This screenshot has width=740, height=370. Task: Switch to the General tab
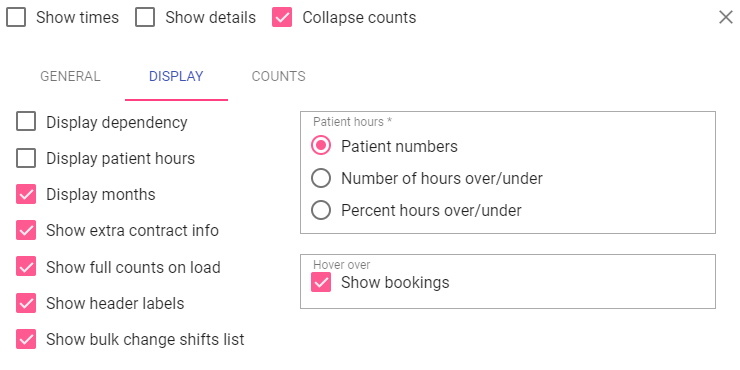tap(70, 76)
